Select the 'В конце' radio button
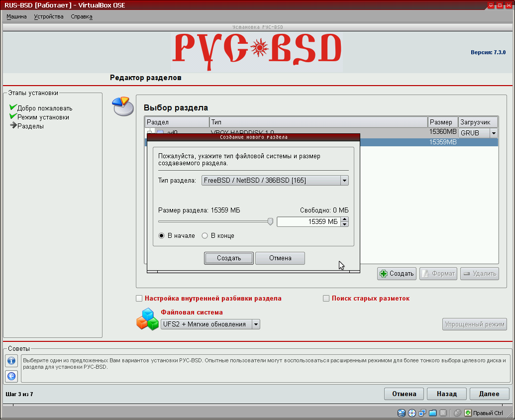Screen dimensions: 515x420 [x=205, y=236]
